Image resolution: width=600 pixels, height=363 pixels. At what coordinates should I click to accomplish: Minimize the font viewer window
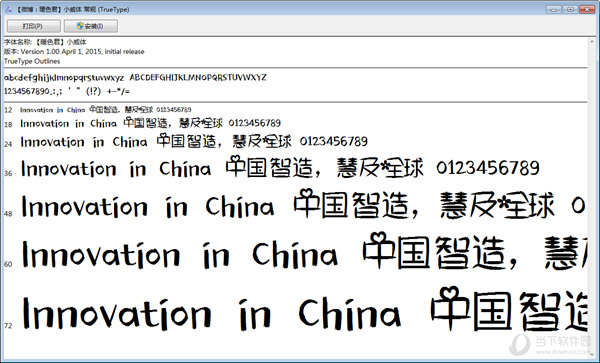(x=554, y=9)
